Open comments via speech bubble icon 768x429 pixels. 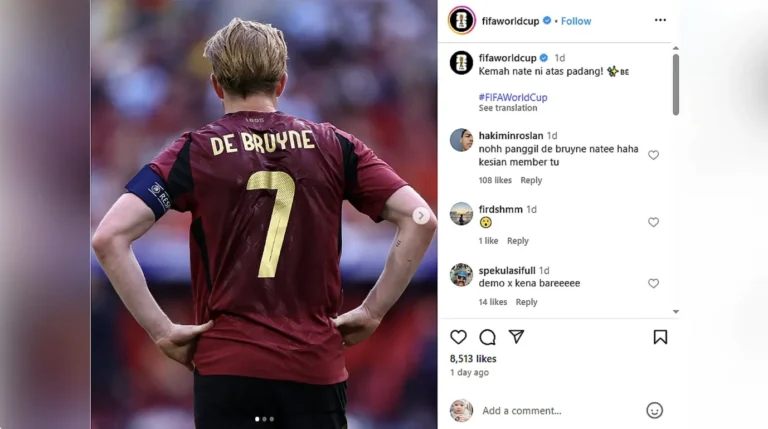pyautogui.click(x=487, y=337)
